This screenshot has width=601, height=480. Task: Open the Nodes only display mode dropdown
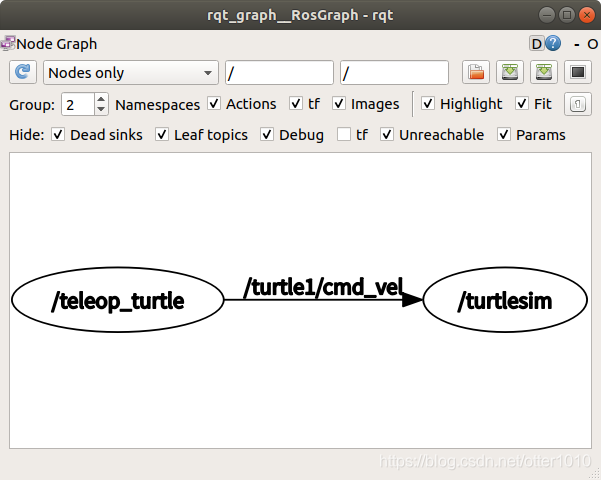click(131, 72)
